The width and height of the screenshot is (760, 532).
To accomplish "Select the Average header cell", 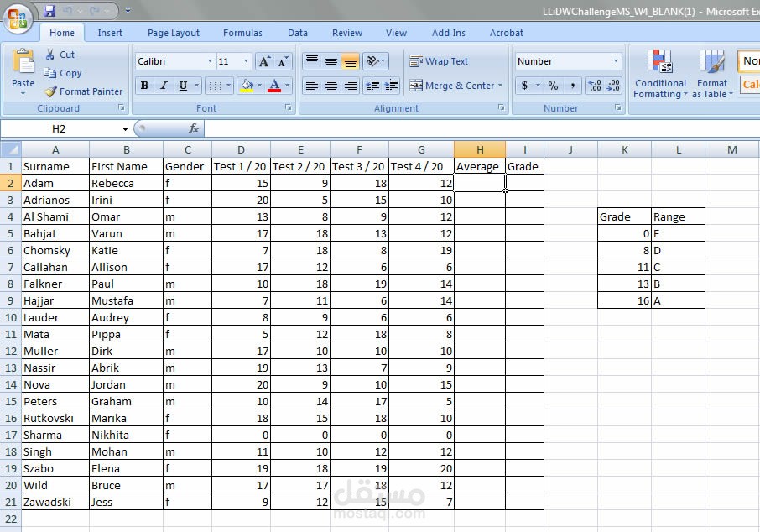I will [480, 166].
